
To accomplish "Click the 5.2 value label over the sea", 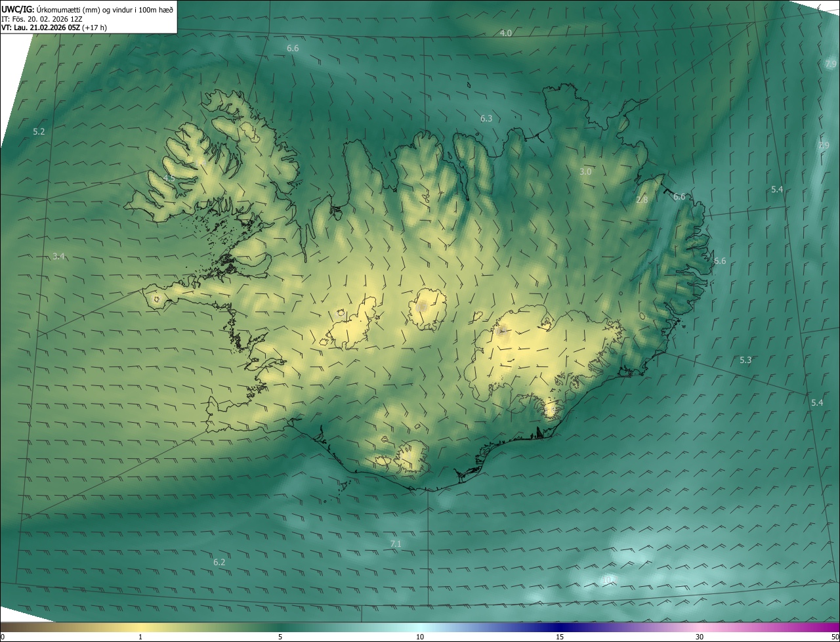I will click(x=39, y=132).
